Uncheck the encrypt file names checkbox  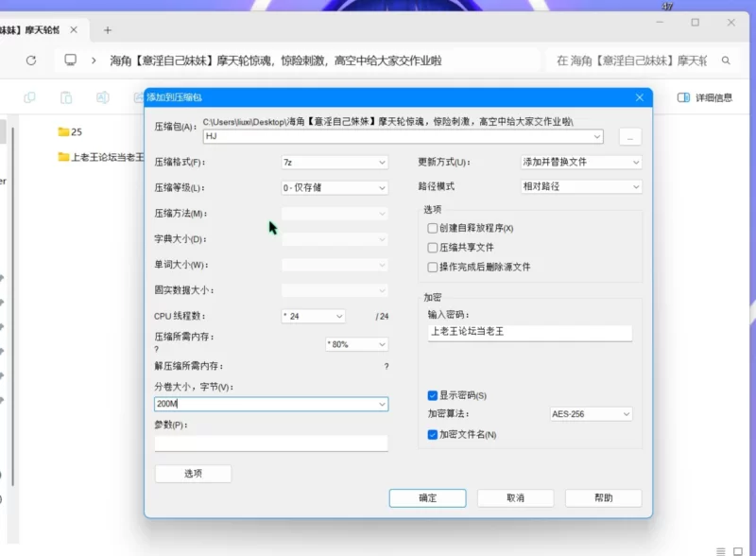pyautogui.click(x=433, y=435)
